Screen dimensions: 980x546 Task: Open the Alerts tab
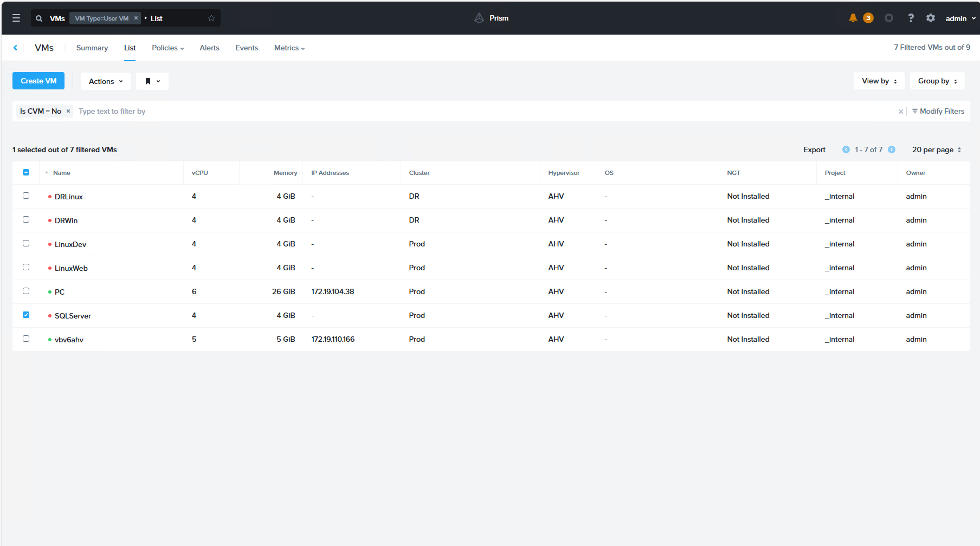tap(209, 48)
